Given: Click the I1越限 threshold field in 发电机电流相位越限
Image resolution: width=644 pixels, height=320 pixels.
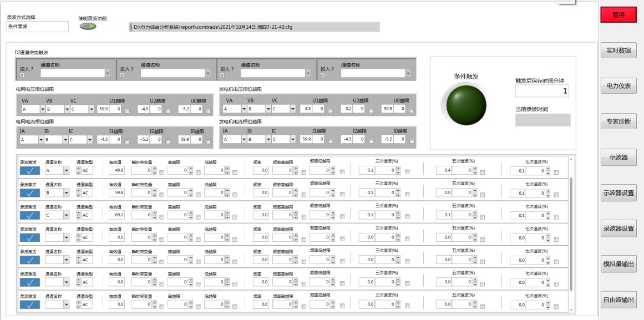Looking at the screenshot, I should click(318, 139).
